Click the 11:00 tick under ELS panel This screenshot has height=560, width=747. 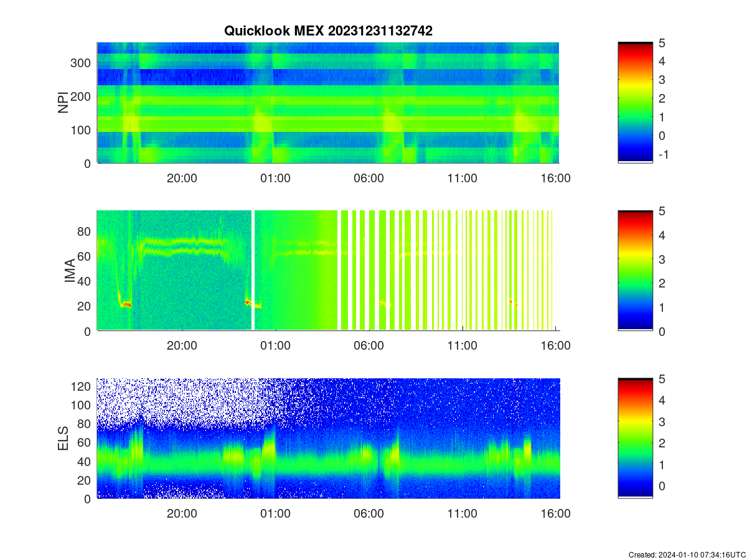tap(462, 514)
